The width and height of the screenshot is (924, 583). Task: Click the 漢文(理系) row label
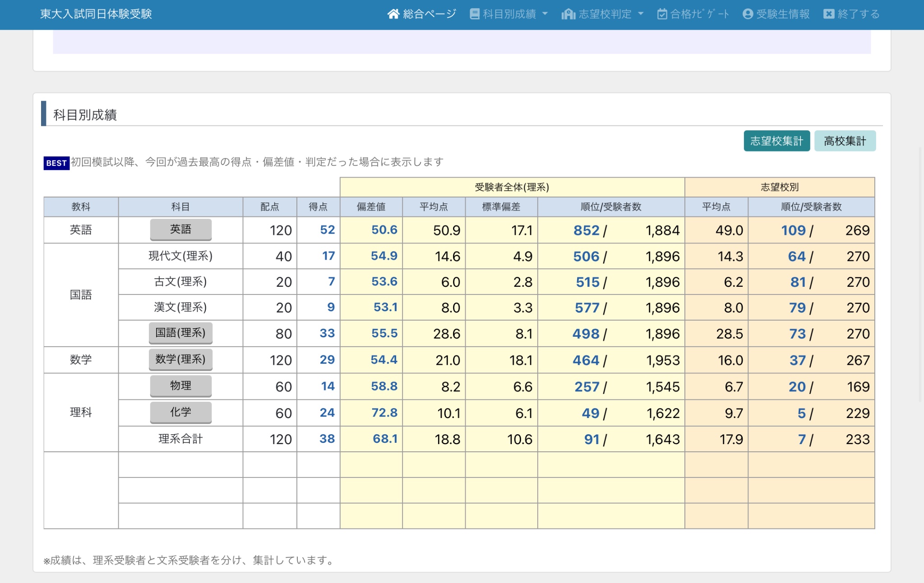pos(180,307)
